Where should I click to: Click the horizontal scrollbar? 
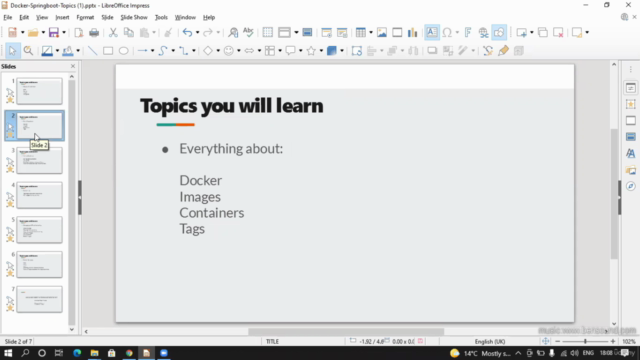click(346, 331)
